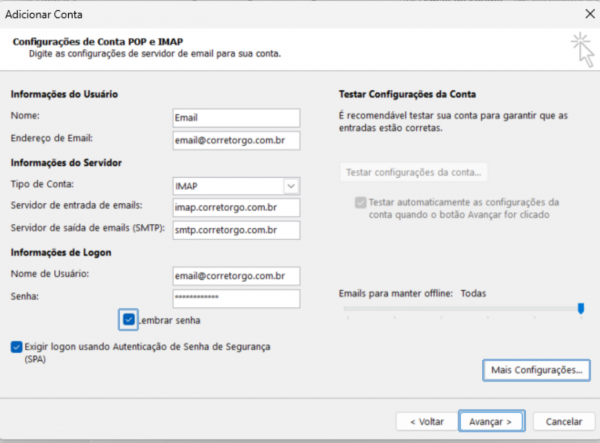
Task: Open the Tipo de Conta dropdown
Action: click(291, 186)
